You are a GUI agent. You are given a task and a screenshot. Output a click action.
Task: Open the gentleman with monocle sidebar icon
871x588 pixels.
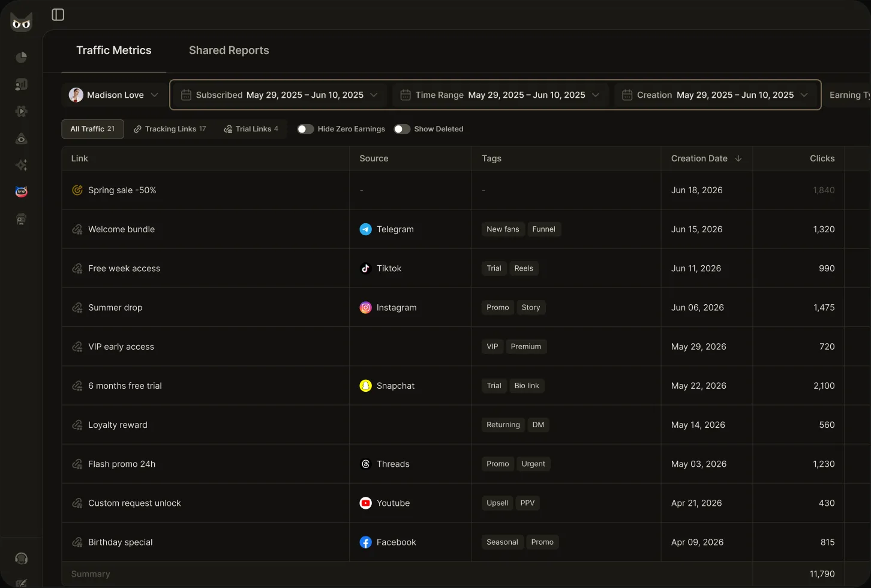click(21, 219)
